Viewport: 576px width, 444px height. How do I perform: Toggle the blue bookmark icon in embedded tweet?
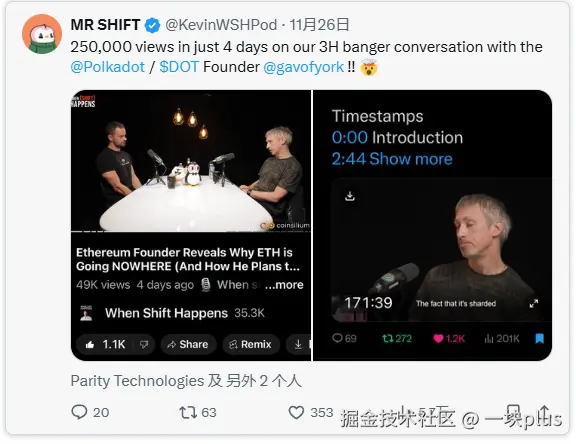[x=539, y=338]
